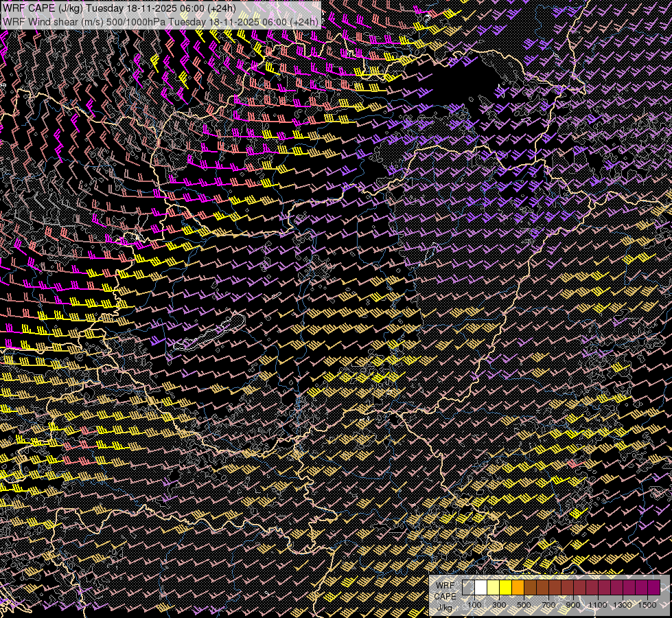Viewport: 672px width, 618px height.
Task: Select the 700 value on legend scale
Action: point(548,605)
